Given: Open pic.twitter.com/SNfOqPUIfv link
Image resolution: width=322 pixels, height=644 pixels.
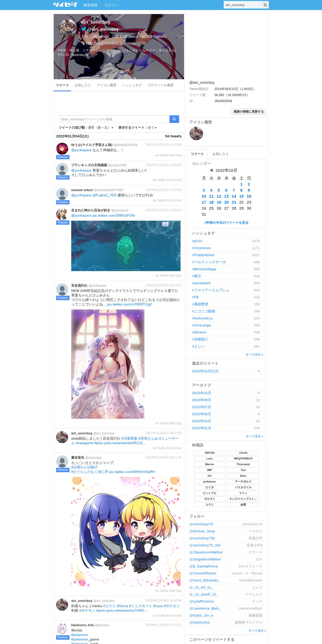Looking at the screenshot, I should tap(114, 215).
